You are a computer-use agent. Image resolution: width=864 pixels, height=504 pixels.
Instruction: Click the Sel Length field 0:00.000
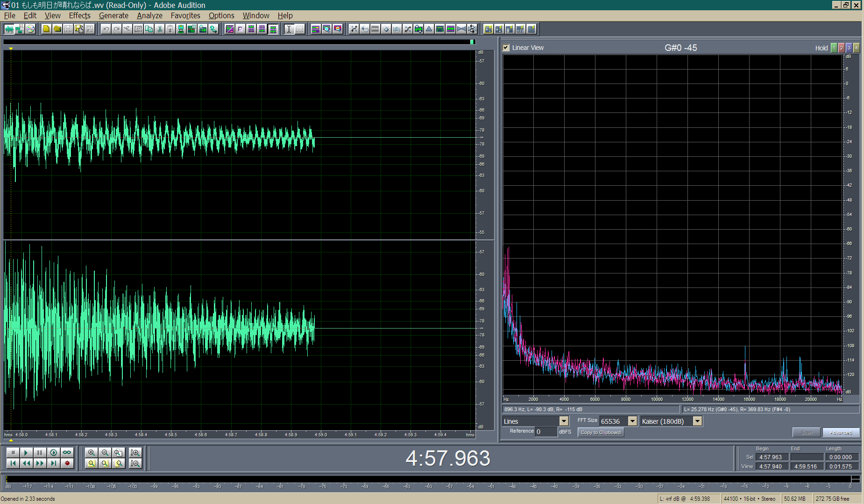pos(842,457)
